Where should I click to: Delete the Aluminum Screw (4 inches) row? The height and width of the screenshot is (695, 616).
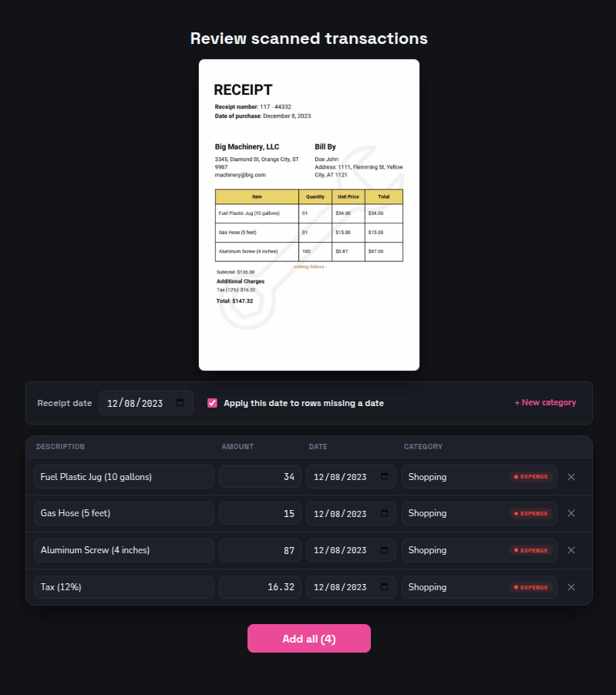point(571,550)
